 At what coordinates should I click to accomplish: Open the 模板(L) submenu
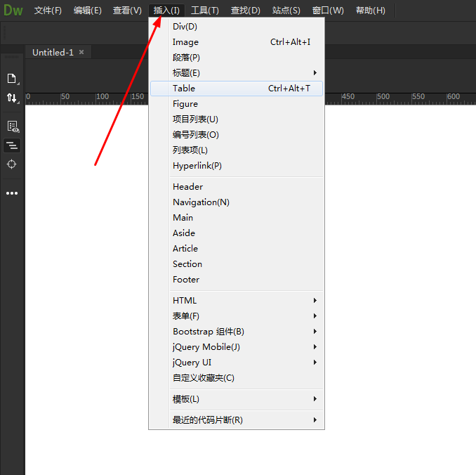click(x=236, y=399)
